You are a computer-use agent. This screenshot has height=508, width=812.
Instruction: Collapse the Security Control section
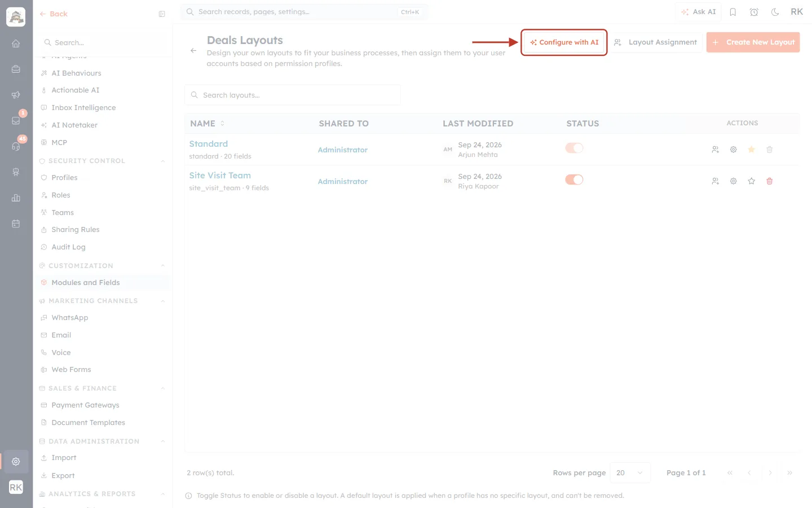tap(163, 161)
